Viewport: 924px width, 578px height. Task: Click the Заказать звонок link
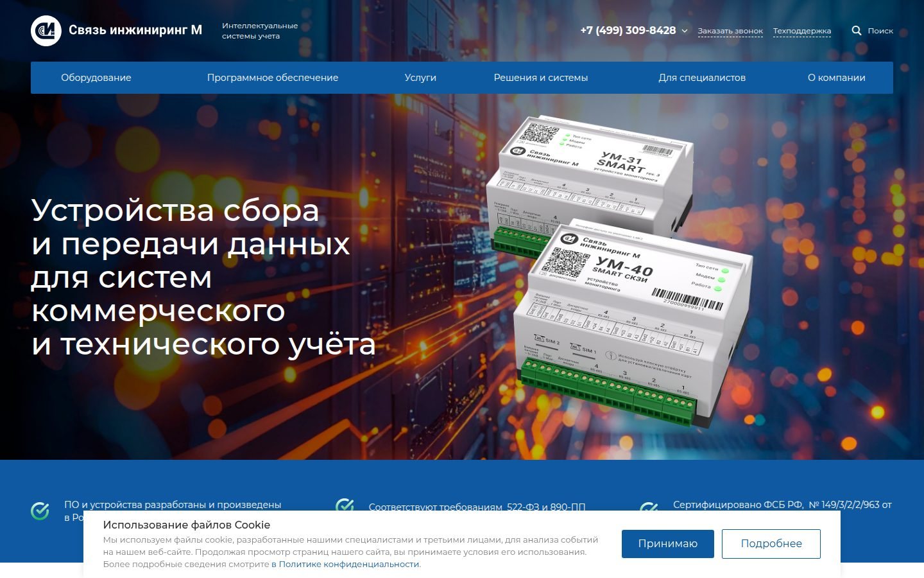click(x=730, y=31)
